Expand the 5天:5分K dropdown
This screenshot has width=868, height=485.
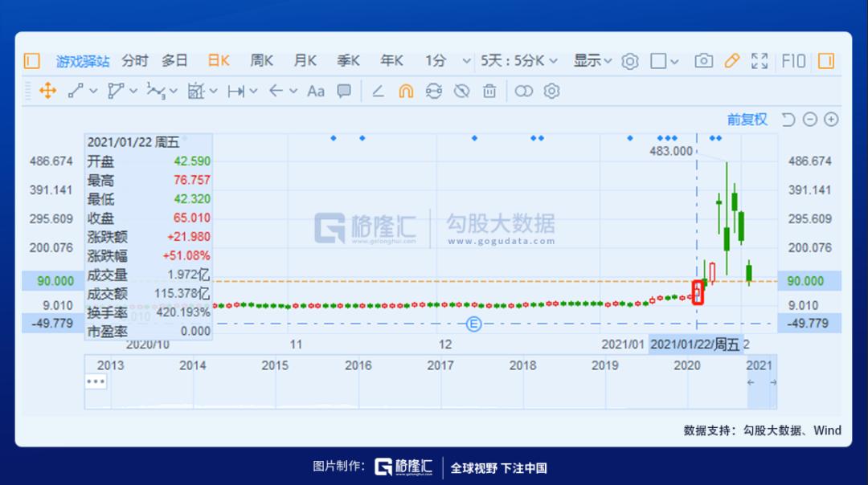[x=518, y=61]
